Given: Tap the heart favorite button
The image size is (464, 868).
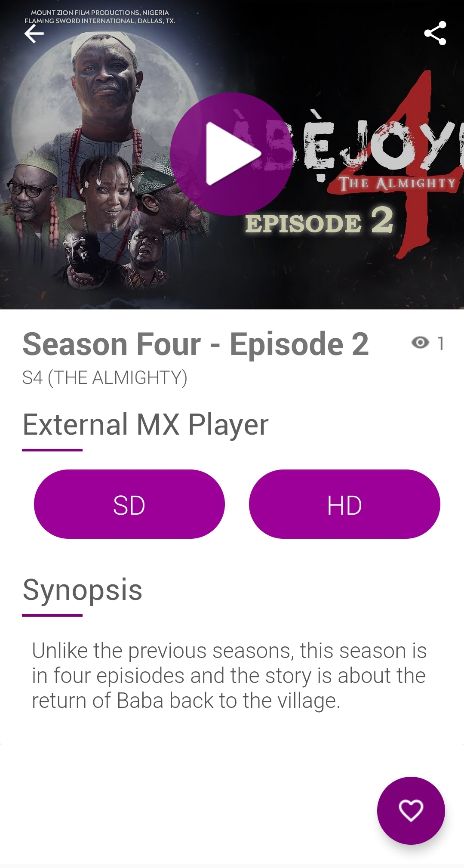Looking at the screenshot, I should [411, 811].
